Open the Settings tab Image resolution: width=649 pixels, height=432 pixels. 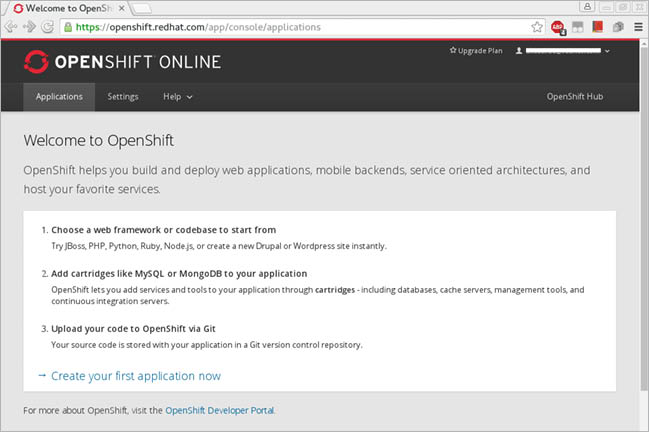123,97
